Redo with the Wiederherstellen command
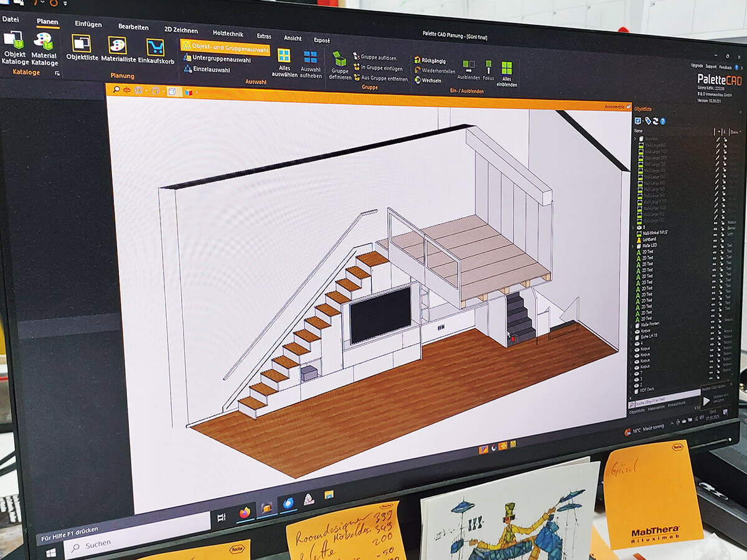This screenshot has height=560, width=747. [434, 71]
